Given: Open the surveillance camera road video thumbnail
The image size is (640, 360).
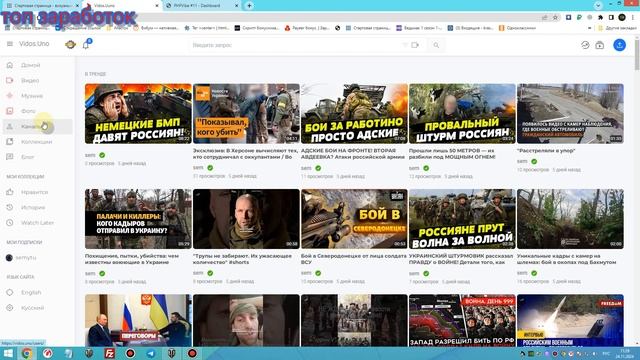Looking at the screenshot, I should tap(570, 113).
